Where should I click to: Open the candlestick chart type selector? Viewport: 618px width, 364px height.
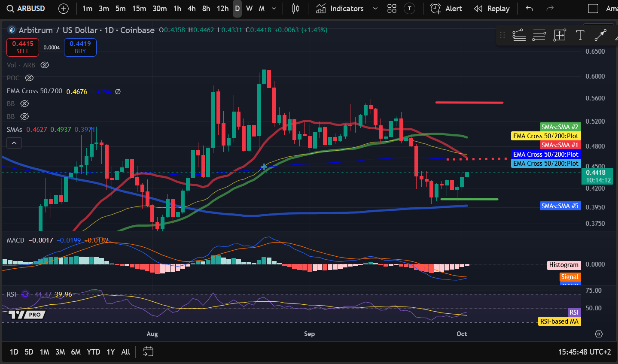click(295, 9)
